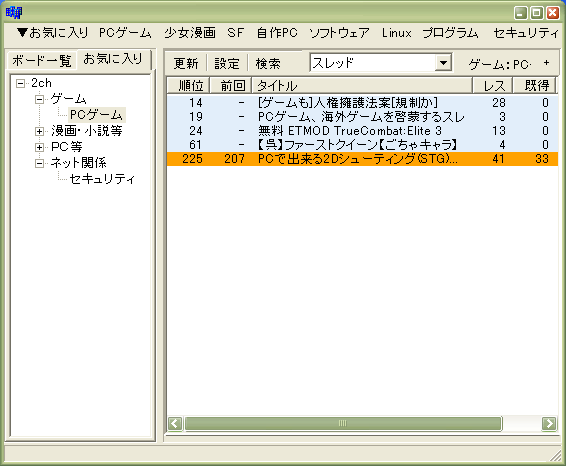
Task: Open the ▼お気に入り favorites menu
Action: [53, 33]
